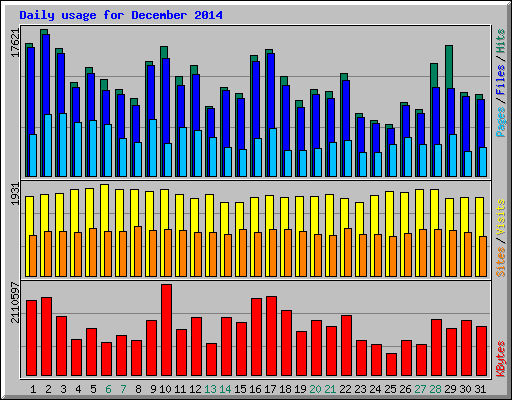Screen dimensions: 512x400
Task: Click day label 8 on the x-axis
Action: 138,389
